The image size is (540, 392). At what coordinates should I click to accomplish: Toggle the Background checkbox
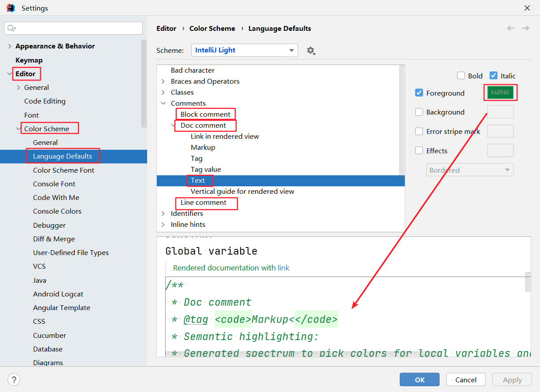point(419,112)
